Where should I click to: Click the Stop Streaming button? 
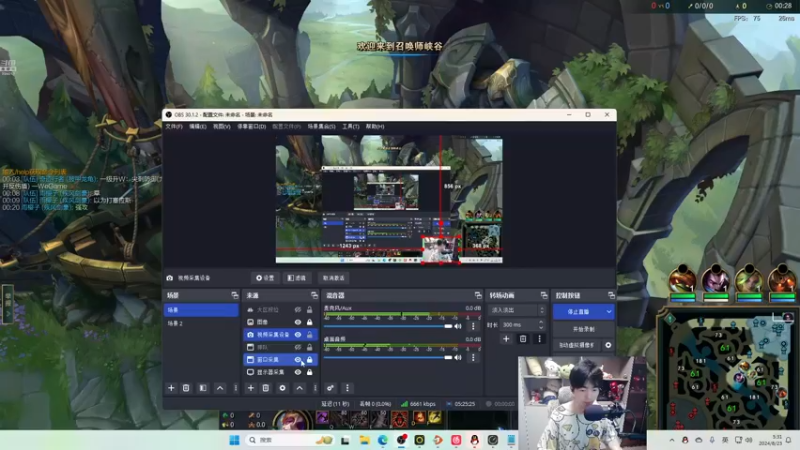(x=578, y=312)
